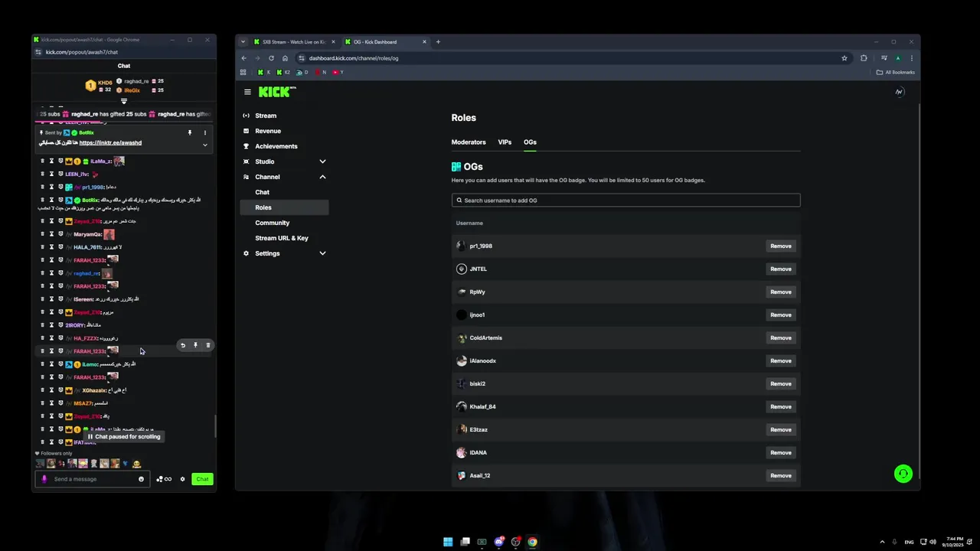Image resolution: width=980 pixels, height=551 pixels.
Task: Collapse pinned message with down chevron
Action: coord(204,145)
